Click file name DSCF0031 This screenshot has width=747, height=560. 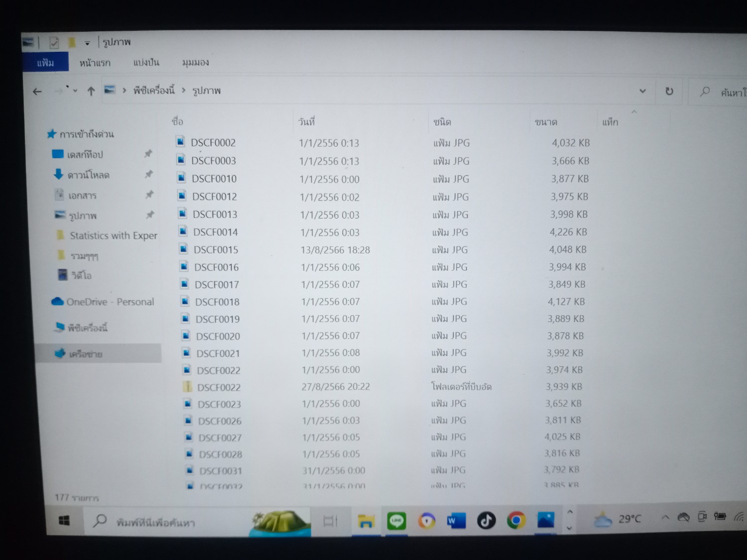click(221, 470)
